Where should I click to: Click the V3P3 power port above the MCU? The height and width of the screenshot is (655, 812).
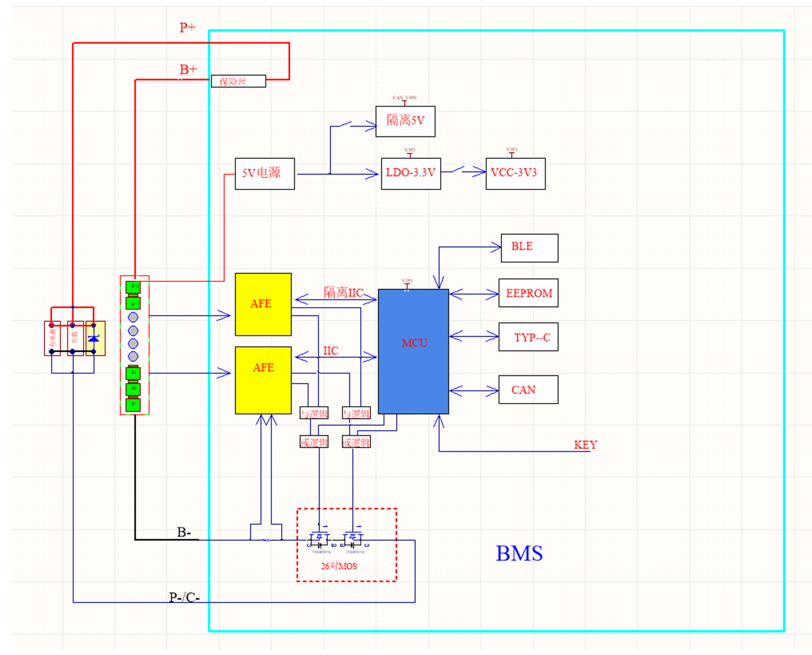click(407, 283)
